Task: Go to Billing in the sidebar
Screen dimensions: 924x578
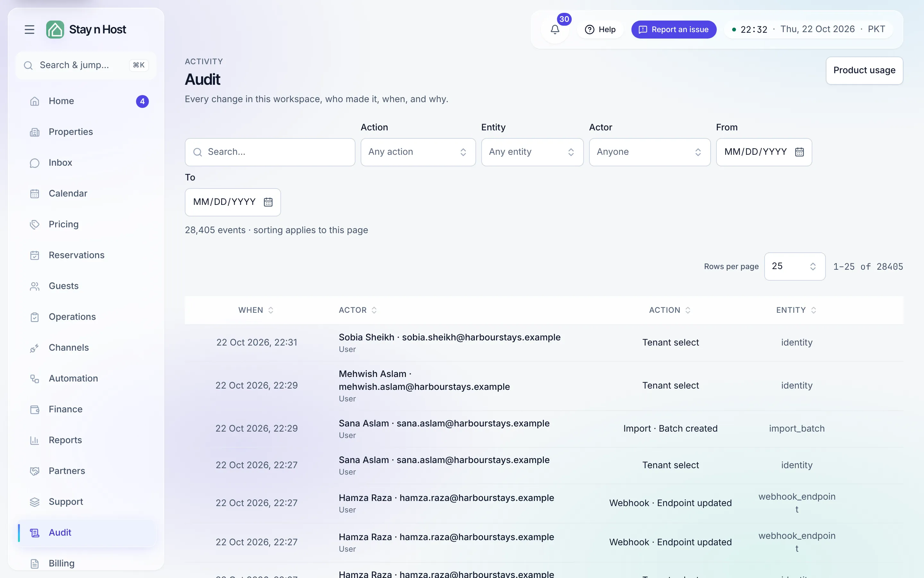Action: point(87,564)
